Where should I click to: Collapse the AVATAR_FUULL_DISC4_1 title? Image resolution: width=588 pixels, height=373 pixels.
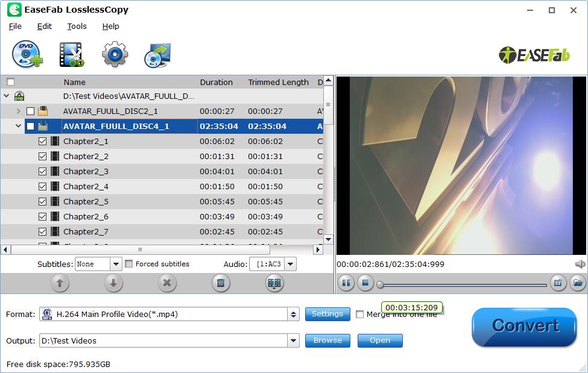(18, 126)
